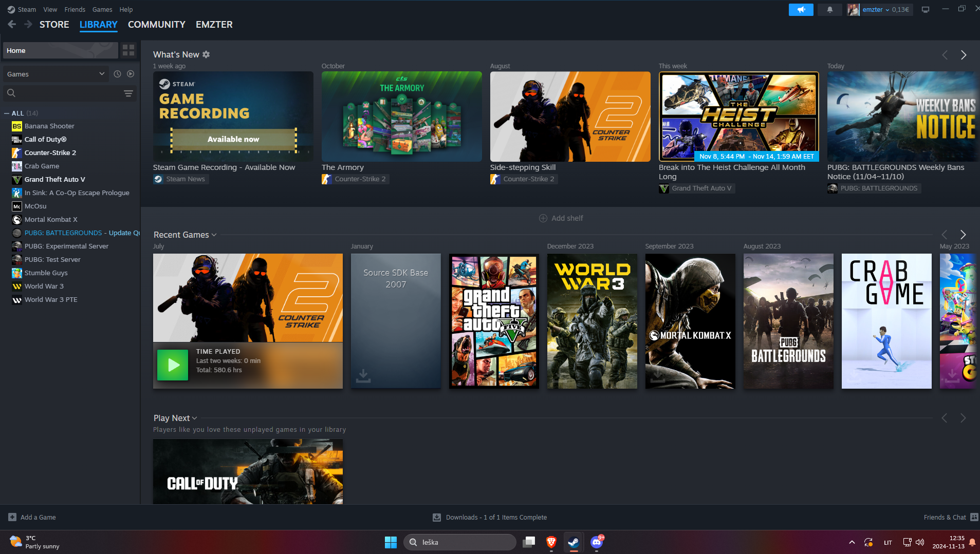Open the Games menu
980x554 pixels.
[x=102, y=9]
